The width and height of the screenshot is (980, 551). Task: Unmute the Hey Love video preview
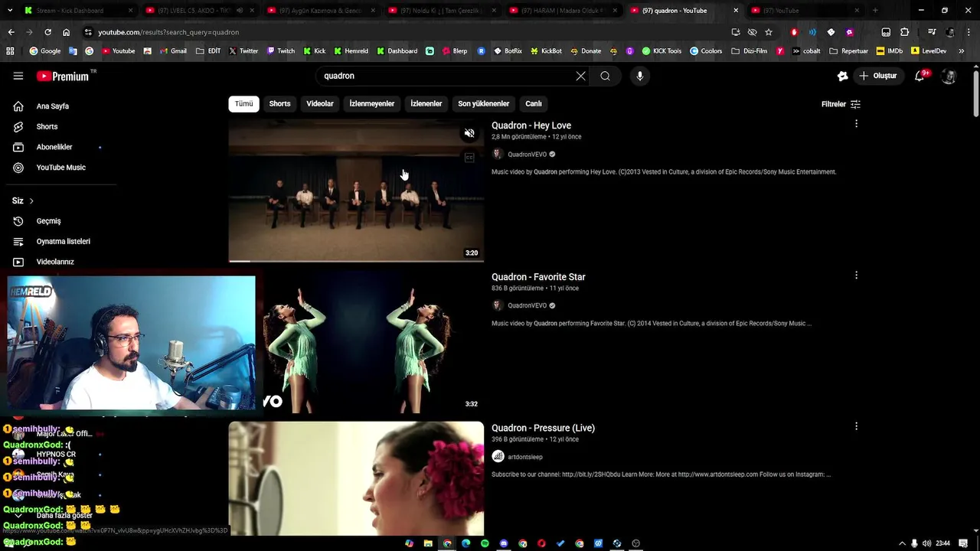click(x=469, y=133)
